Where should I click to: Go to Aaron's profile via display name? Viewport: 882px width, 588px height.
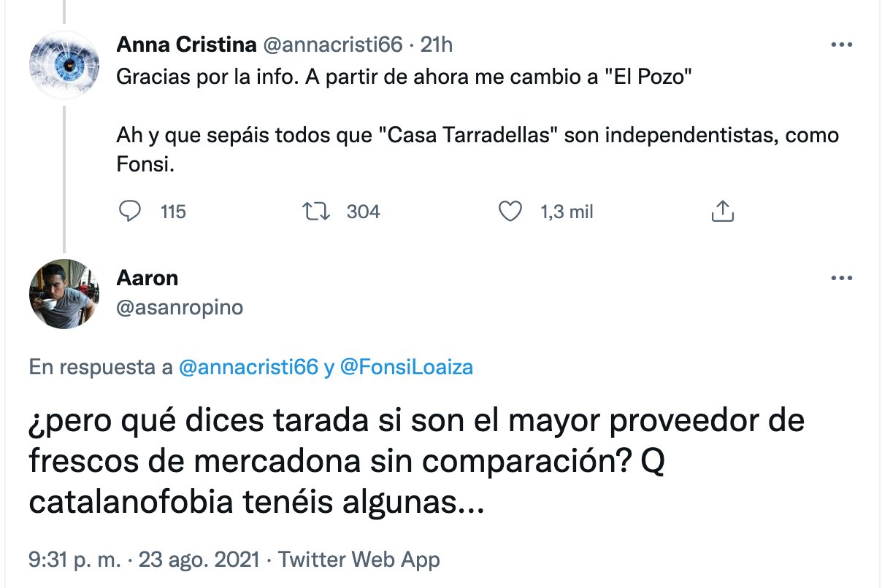(x=147, y=278)
